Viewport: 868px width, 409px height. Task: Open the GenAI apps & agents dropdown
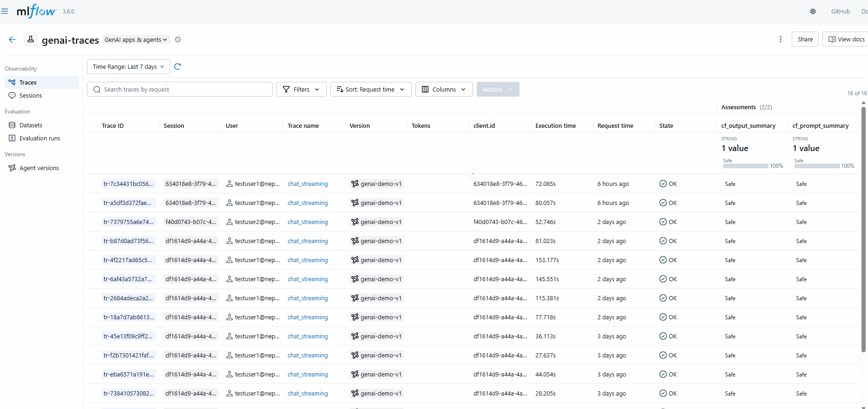click(136, 40)
